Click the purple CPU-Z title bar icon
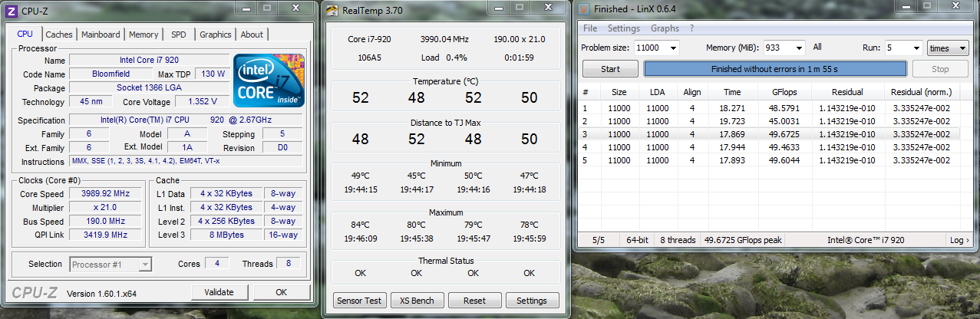The height and width of the screenshot is (319, 980). pos(12,10)
